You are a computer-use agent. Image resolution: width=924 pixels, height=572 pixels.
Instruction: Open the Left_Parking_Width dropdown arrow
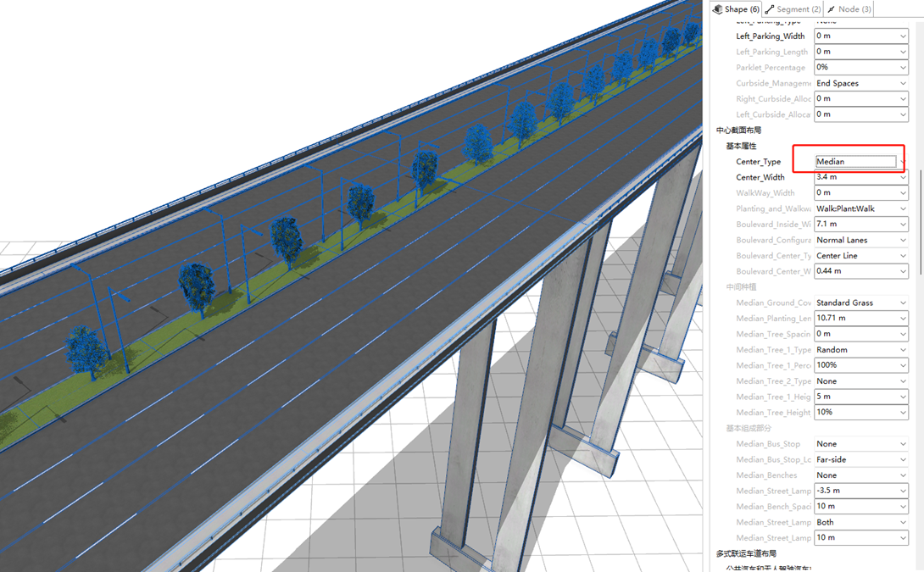point(903,36)
